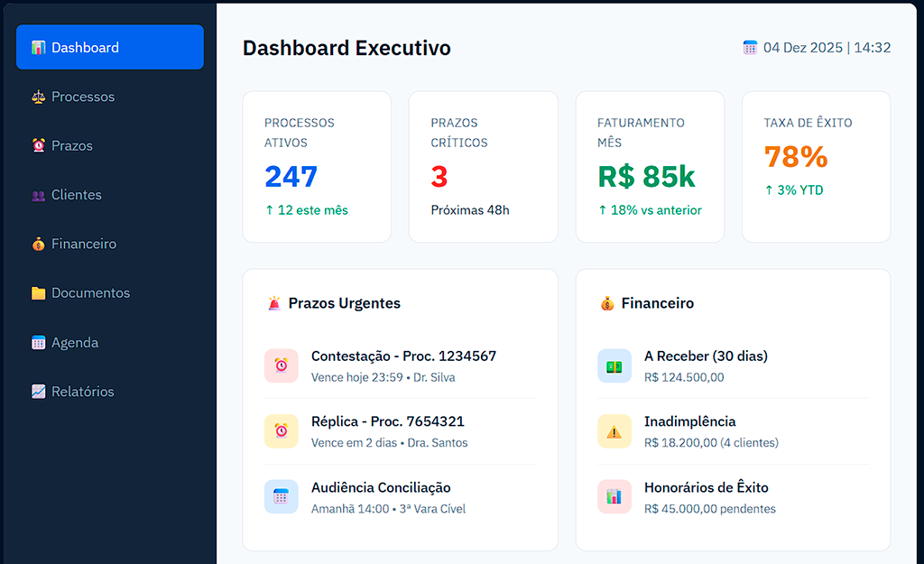Click the calendar icon next to the date

click(x=750, y=47)
